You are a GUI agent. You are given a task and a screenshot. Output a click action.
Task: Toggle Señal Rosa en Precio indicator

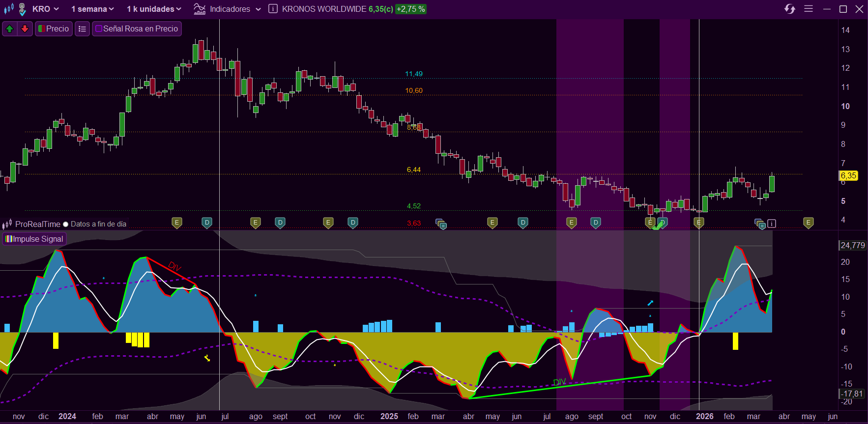[137, 29]
